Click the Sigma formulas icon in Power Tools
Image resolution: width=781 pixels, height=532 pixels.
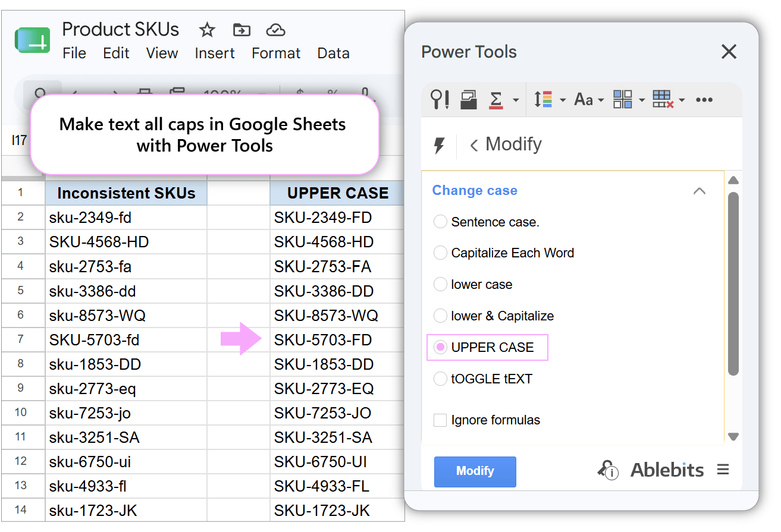(496, 99)
